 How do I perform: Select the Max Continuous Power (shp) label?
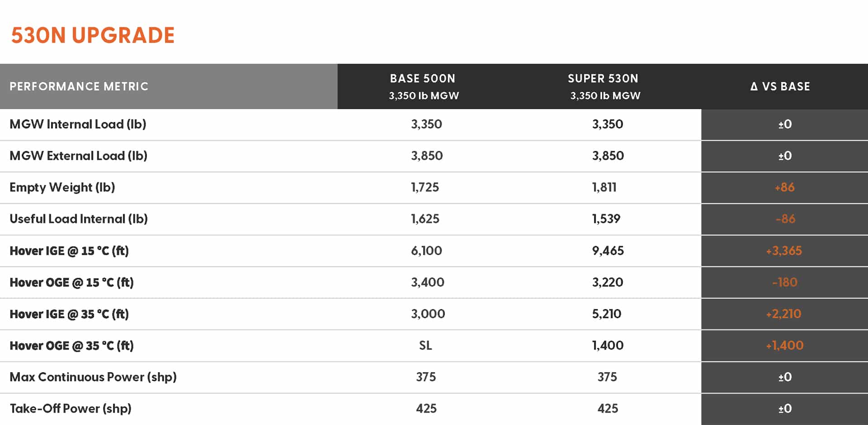coord(93,377)
